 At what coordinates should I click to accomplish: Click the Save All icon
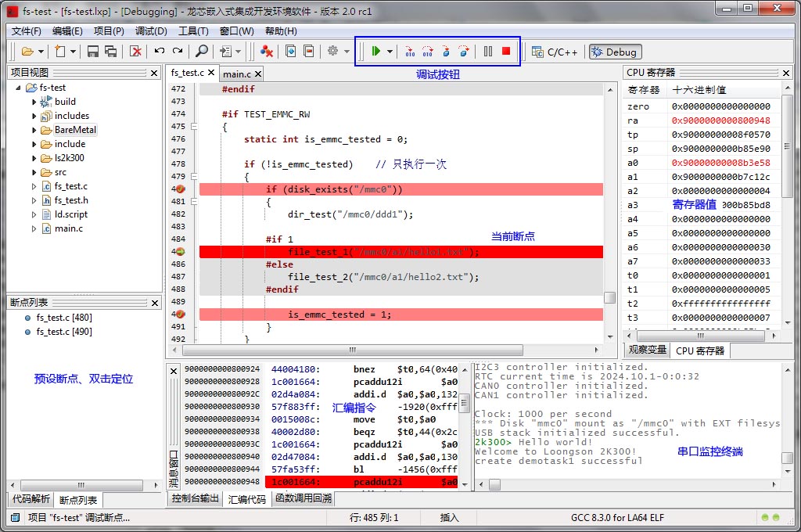pyautogui.click(x=110, y=52)
